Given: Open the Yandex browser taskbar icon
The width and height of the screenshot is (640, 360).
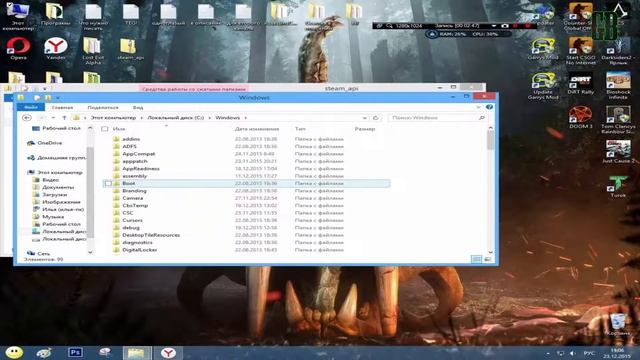Looking at the screenshot, I should click(168, 352).
